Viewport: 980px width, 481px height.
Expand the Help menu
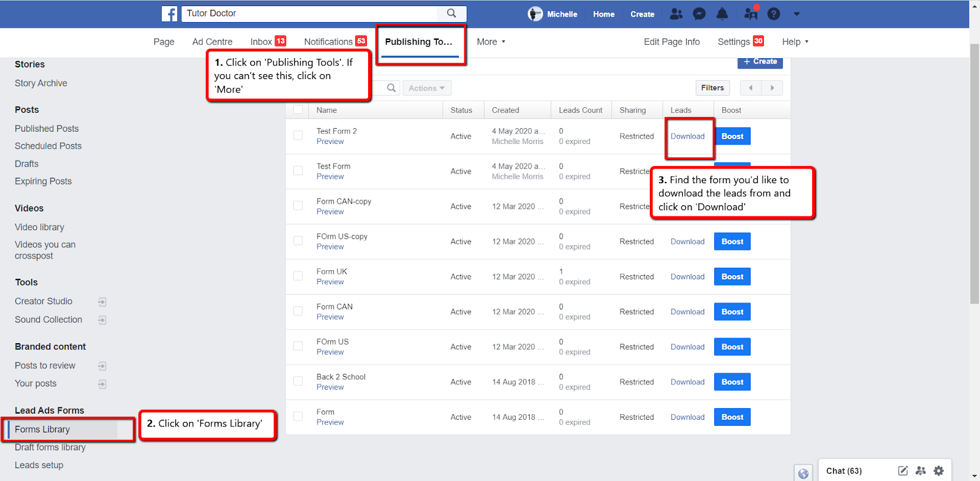tap(795, 42)
